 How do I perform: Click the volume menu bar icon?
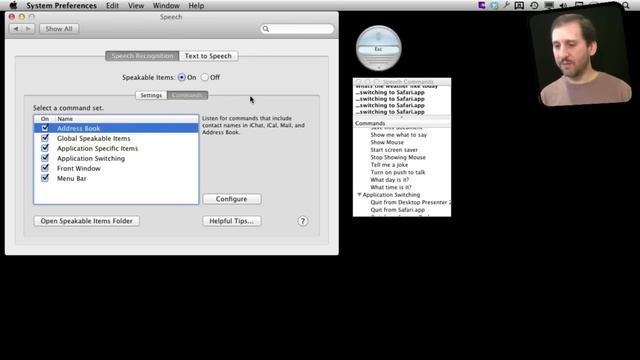(563, 5)
